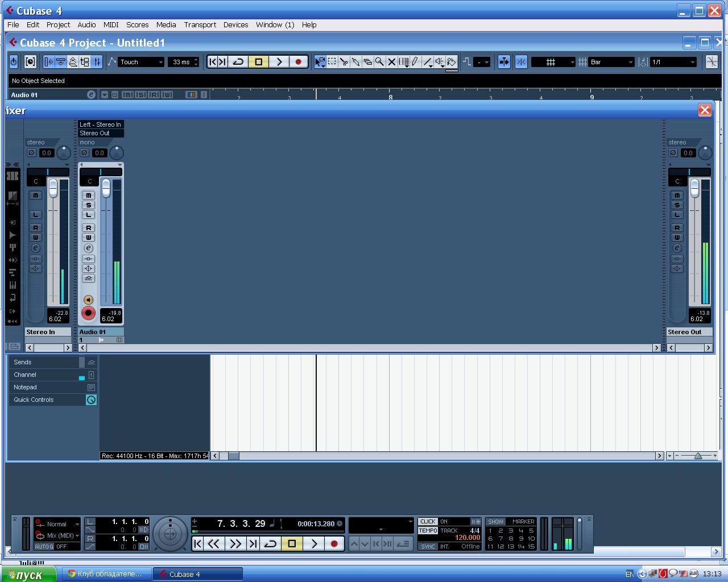Select the Erase tool
728x582 pixels.
[x=368, y=62]
